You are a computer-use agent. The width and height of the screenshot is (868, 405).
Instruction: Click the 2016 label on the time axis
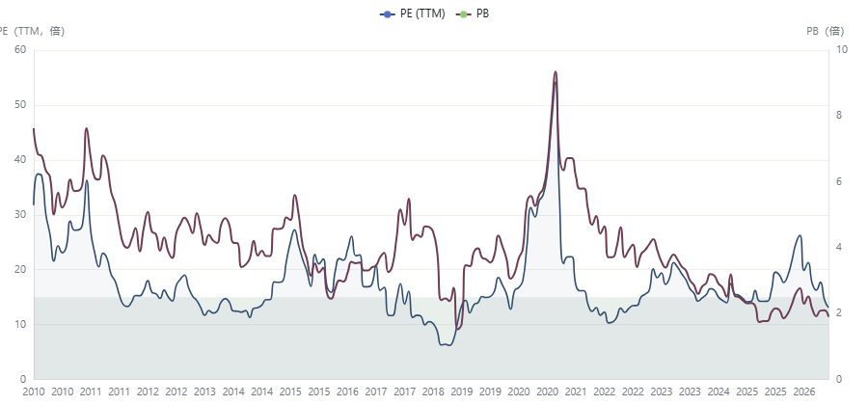tap(347, 392)
